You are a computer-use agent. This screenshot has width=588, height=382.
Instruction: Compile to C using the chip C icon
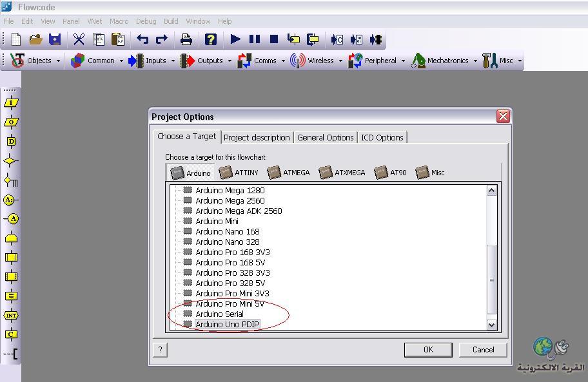pos(337,39)
